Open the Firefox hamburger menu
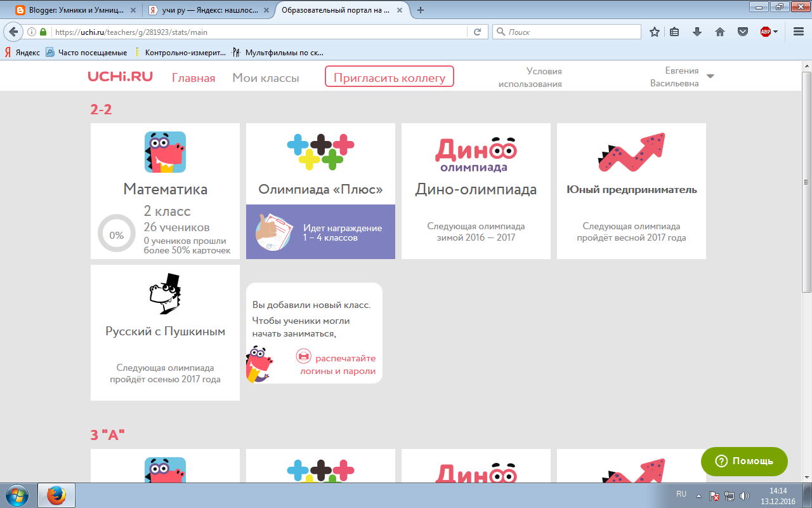Screen dimensions: 812x508 pos(798,32)
